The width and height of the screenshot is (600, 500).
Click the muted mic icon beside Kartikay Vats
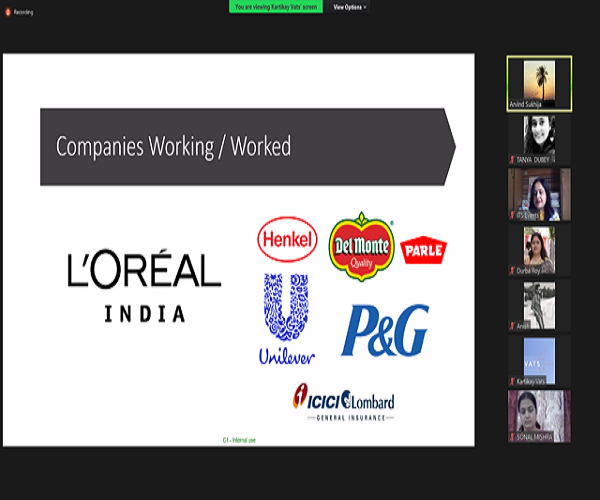coord(512,381)
